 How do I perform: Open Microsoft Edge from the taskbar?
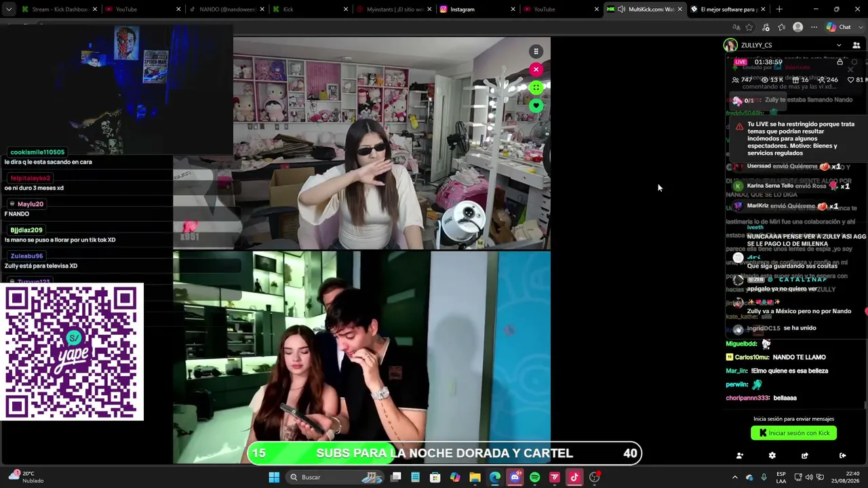(x=495, y=477)
